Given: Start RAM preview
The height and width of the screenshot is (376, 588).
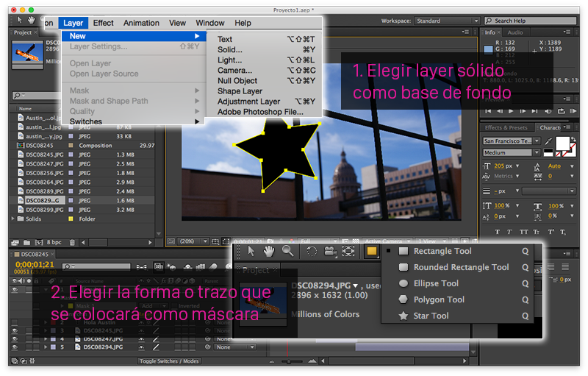Looking at the screenshot, I should [573, 111].
